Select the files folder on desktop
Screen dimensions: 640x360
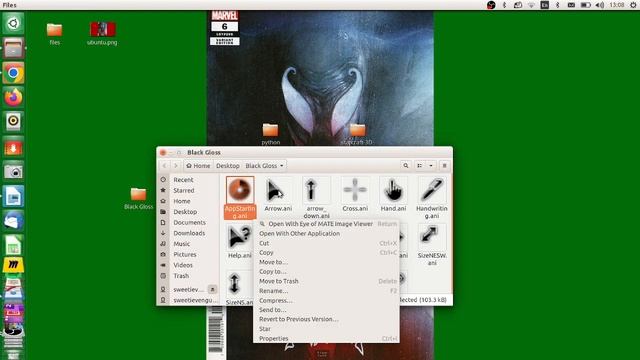(54, 33)
